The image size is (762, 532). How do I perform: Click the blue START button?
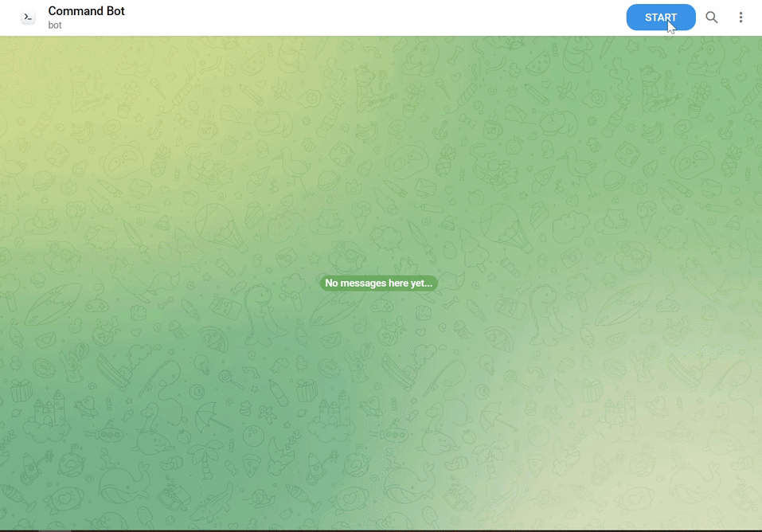point(660,18)
